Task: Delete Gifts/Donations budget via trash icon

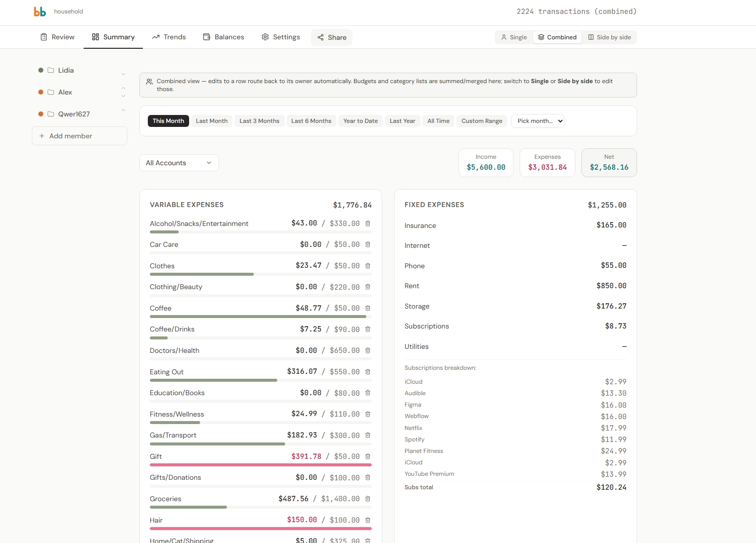Action: [x=368, y=477]
